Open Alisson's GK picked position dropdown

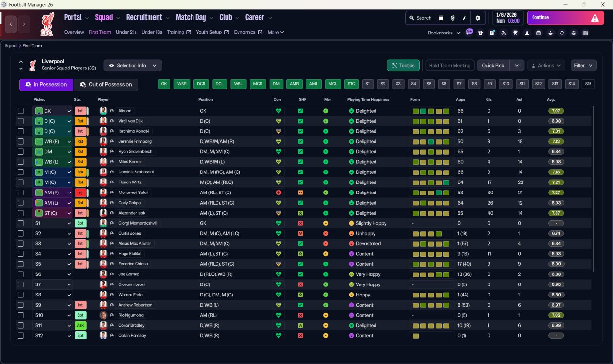[53, 111]
